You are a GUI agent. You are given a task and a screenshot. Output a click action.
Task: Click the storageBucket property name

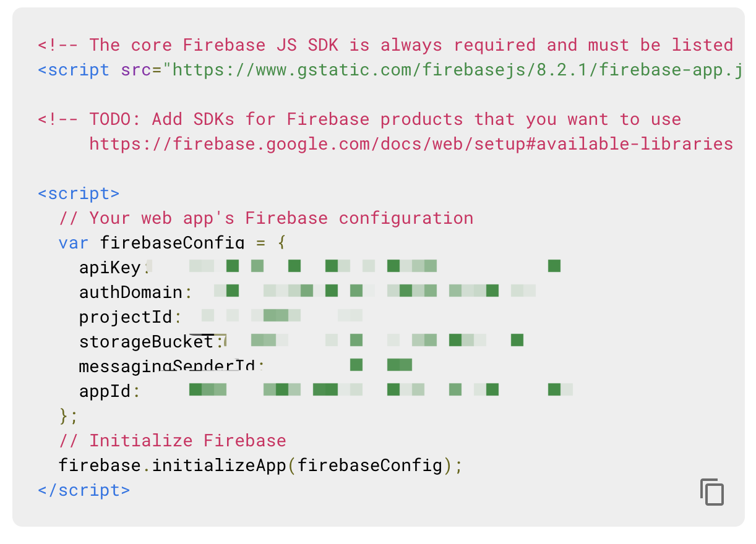[x=146, y=342]
